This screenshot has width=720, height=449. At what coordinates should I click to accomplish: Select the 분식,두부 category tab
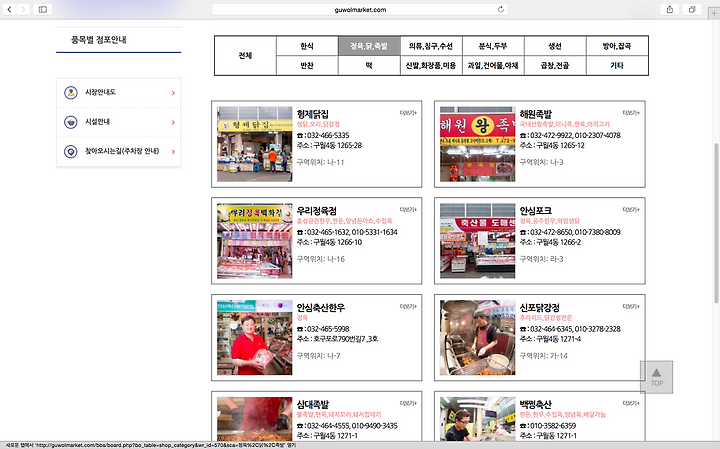coord(493,46)
